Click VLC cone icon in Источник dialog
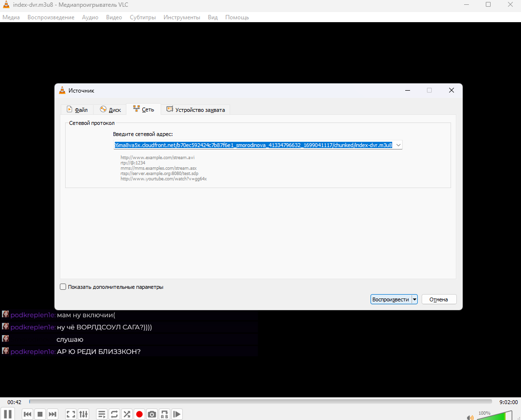Image resolution: width=521 pixels, height=420 pixels. [62, 90]
